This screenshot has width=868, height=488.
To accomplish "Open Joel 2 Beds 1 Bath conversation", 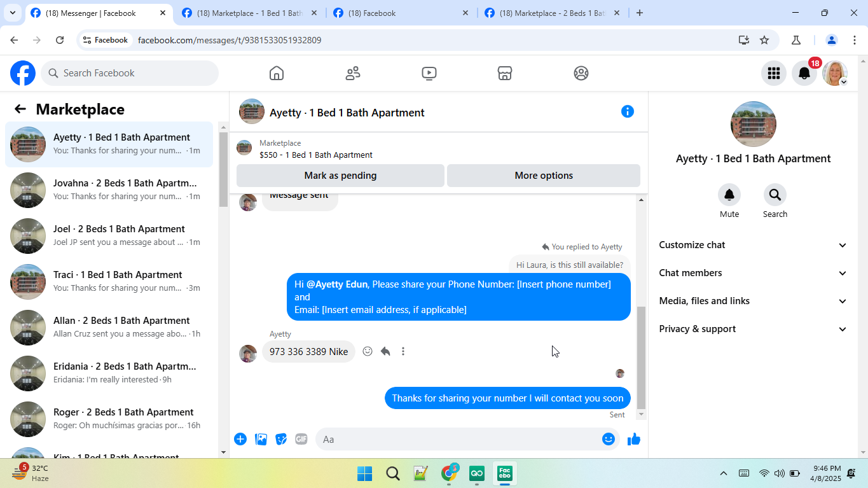I will click(x=109, y=235).
